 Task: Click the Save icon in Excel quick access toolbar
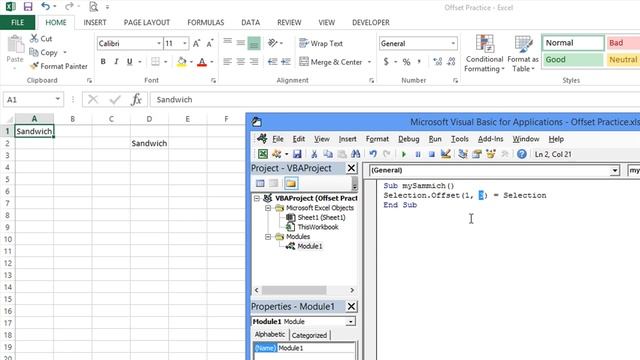(x=28, y=7)
